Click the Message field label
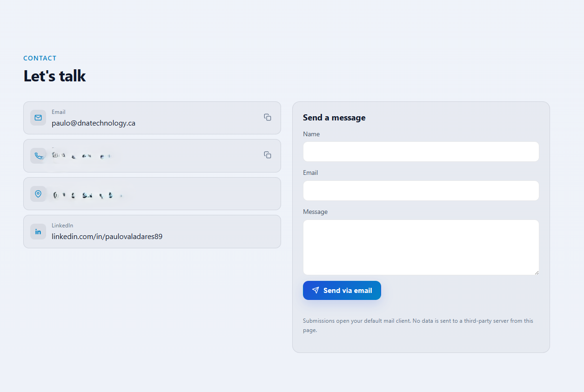 (315, 212)
